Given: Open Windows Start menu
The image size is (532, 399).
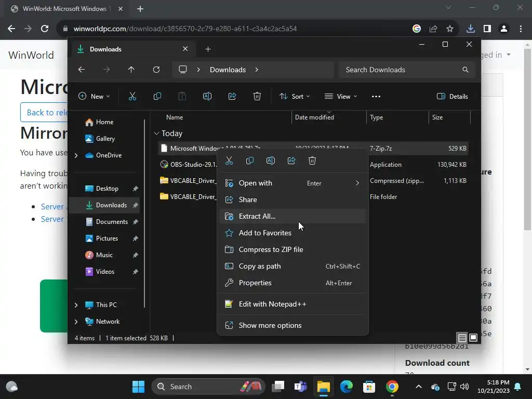Looking at the screenshot, I should (138, 387).
